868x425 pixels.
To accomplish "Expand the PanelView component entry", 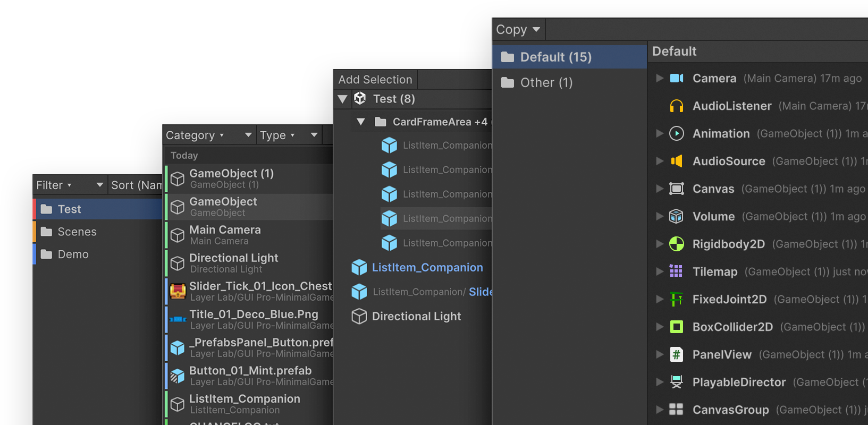I will [660, 354].
